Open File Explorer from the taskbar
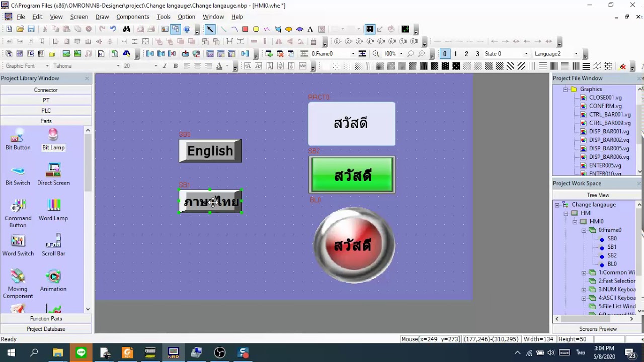 (x=58, y=352)
